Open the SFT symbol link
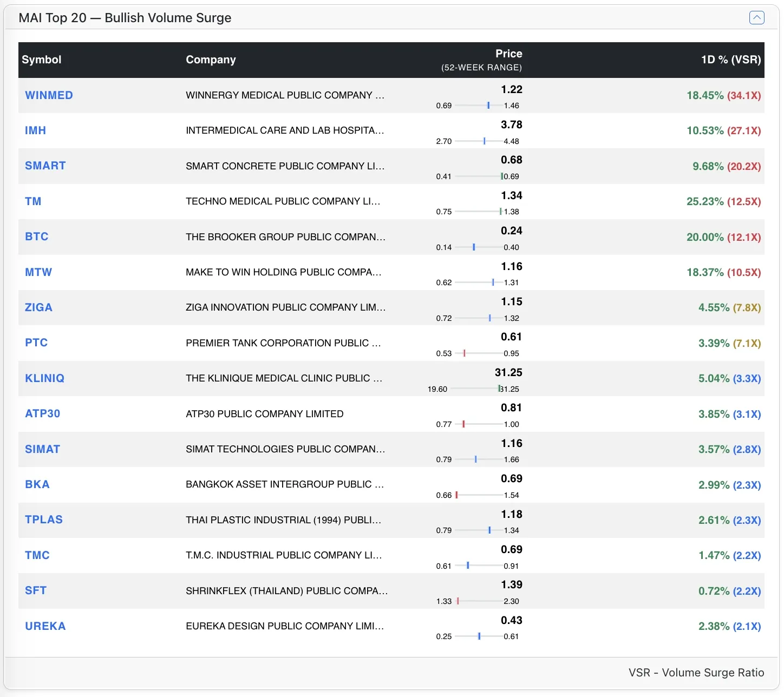784x697 pixels. 36,590
